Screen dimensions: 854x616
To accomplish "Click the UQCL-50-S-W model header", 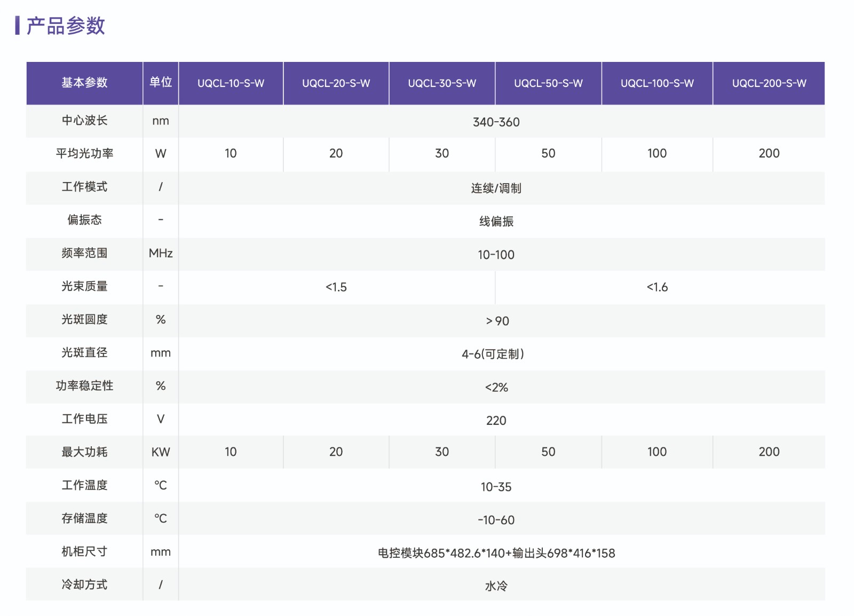I will tap(548, 83).
